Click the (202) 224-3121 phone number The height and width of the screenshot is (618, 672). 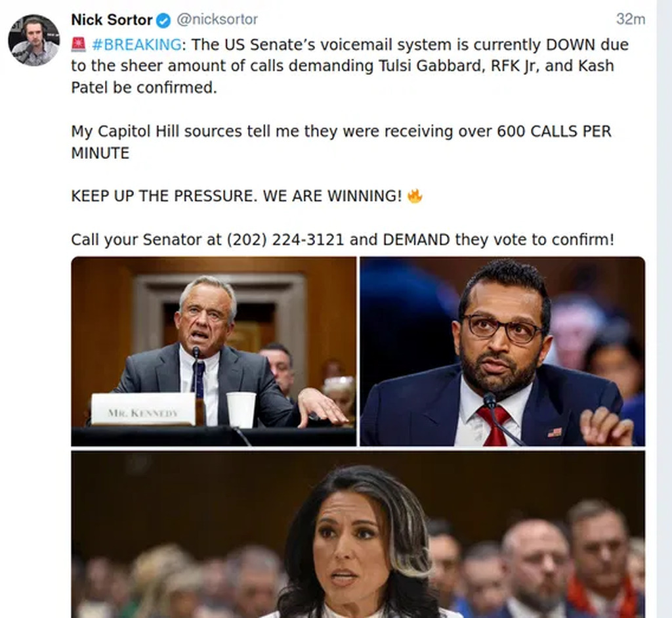point(285,240)
